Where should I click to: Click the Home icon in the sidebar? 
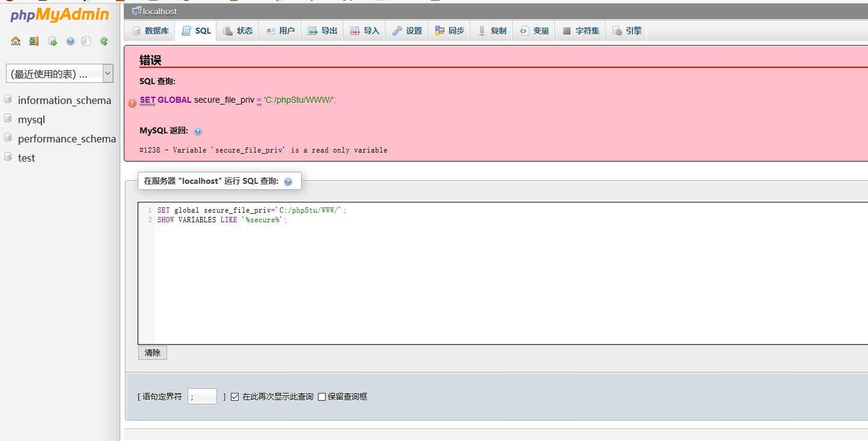15,41
